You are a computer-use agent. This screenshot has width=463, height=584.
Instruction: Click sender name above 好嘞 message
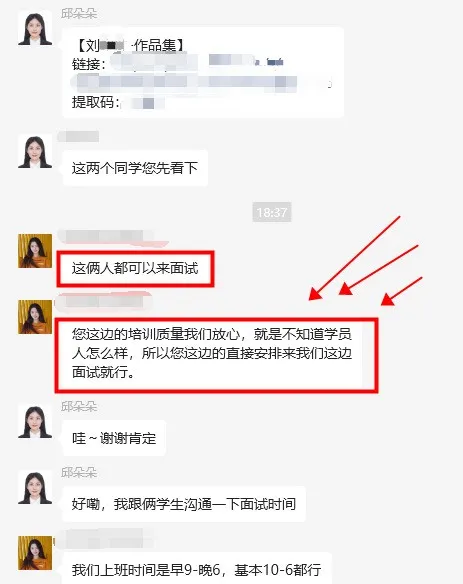pos(79,472)
